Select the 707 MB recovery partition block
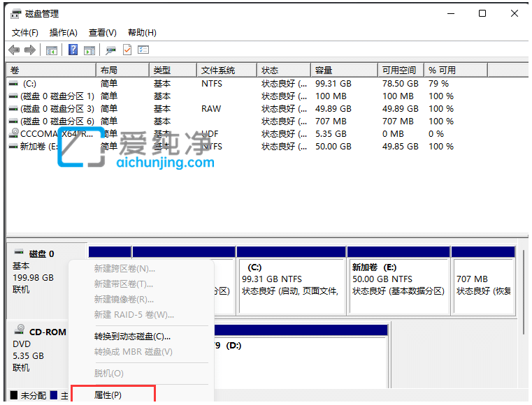The height and width of the screenshot is (405, 532). pyautogui.click(x=483, y=281)
